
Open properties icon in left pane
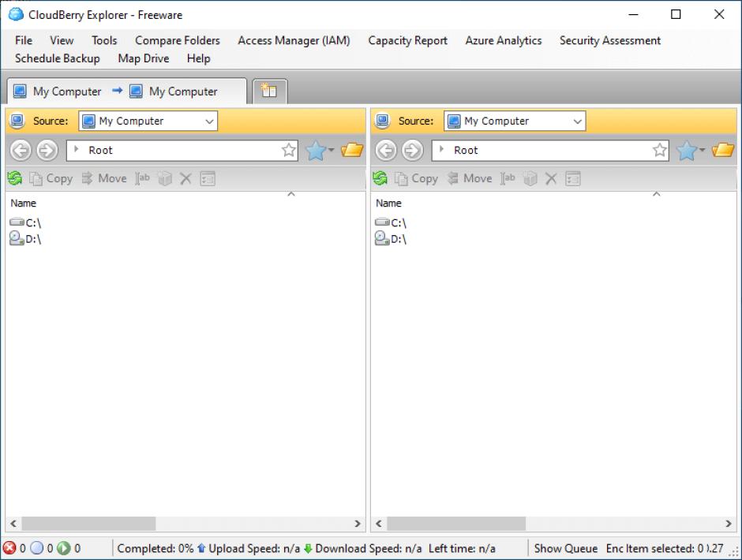(x=208, y=178)
